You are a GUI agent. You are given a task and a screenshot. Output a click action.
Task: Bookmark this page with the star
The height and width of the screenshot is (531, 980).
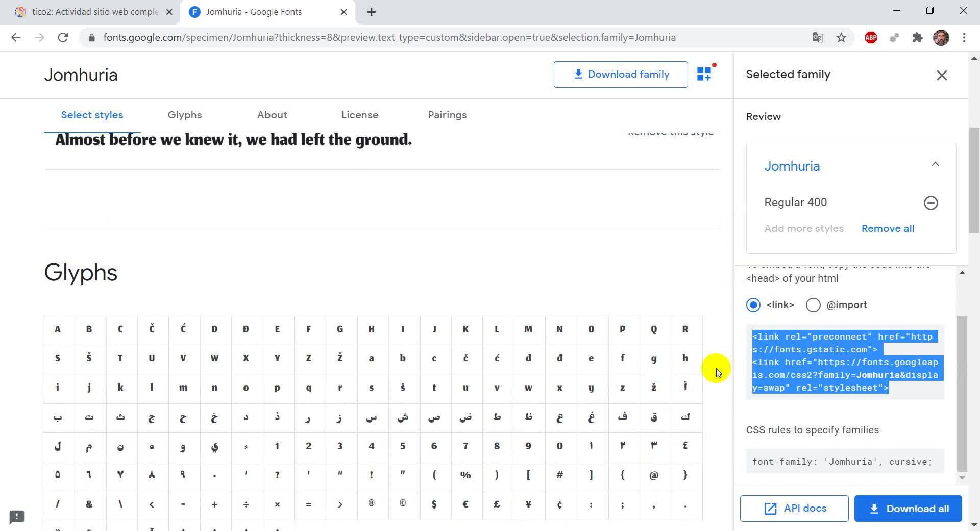point(841,37)
